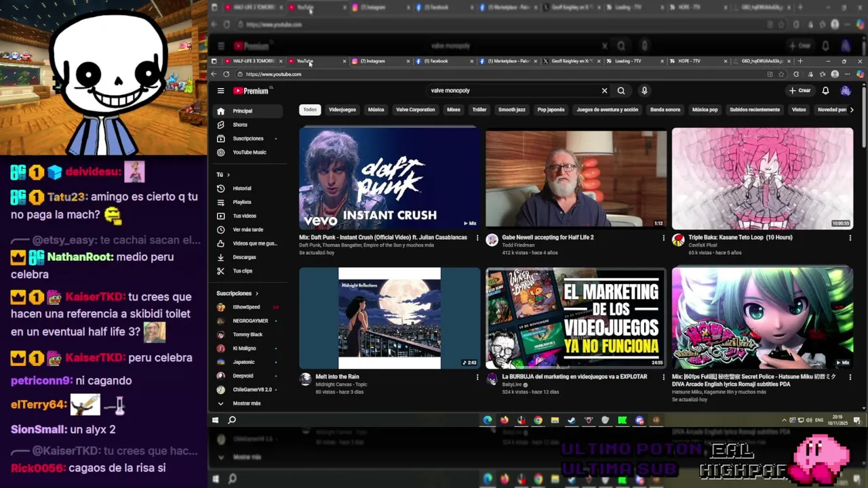Click the YouTube Premium logo
Screen dimensions: 868x488
coord(252,91)
